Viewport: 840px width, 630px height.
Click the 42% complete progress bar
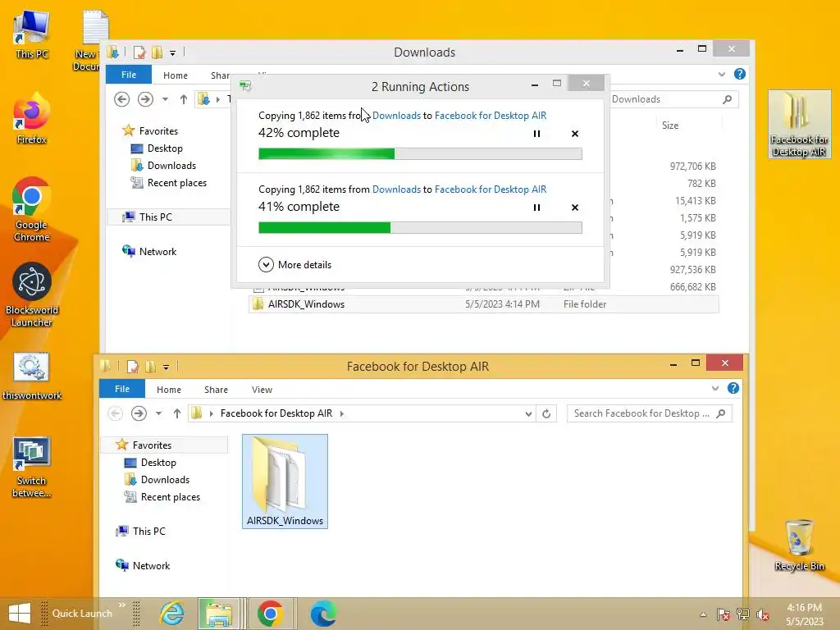[x=420, y=154]
